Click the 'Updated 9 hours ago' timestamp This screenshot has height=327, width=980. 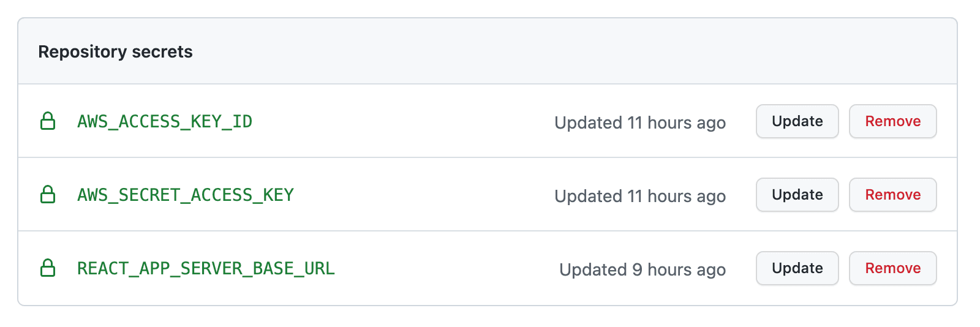click(643, 269)
